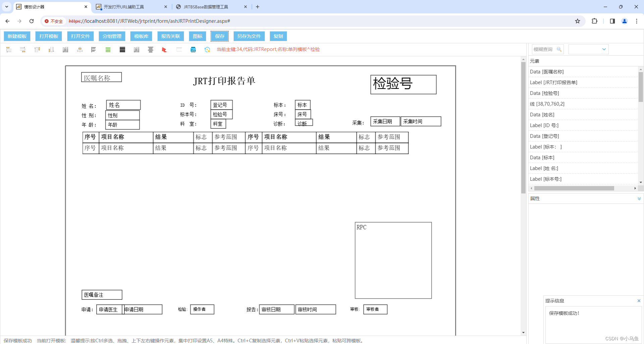
Task: Open 分组管理
Action: click(x=112, y=36)
